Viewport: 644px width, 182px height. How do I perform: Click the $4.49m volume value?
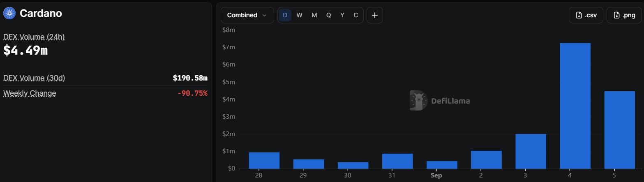tap(25, 50)
